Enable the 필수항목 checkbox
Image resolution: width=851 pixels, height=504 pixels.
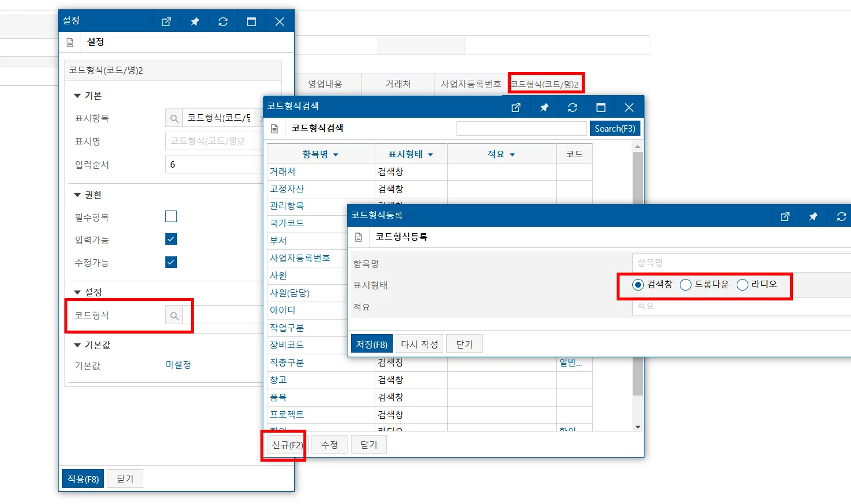(x=171, y=216)
